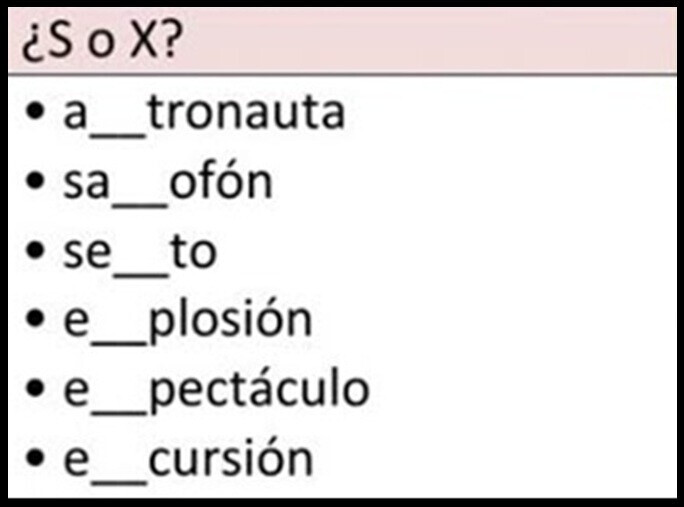Select the bullet dot before se__to
This screenshot has width=684, height=507.
[x=35, y=250]
